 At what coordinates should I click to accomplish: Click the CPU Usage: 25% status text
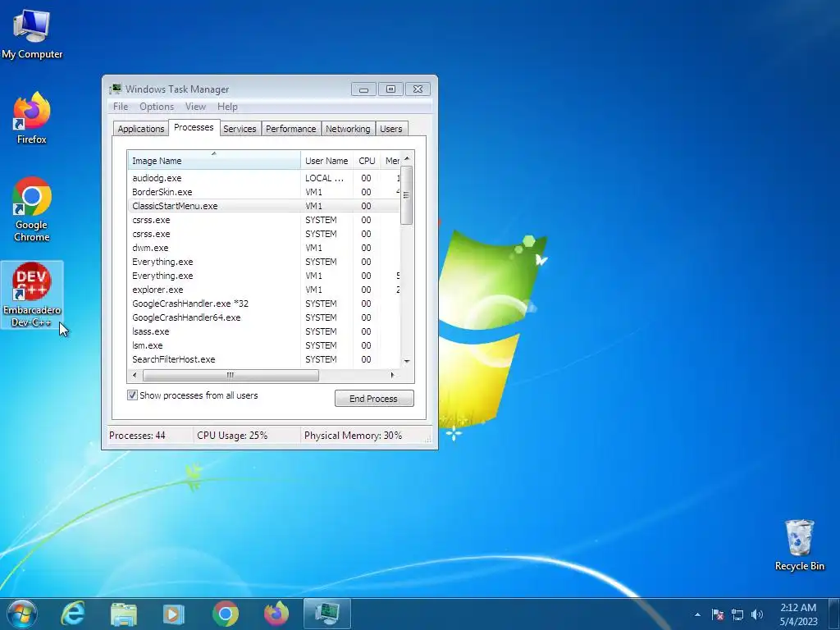point(232,436)
